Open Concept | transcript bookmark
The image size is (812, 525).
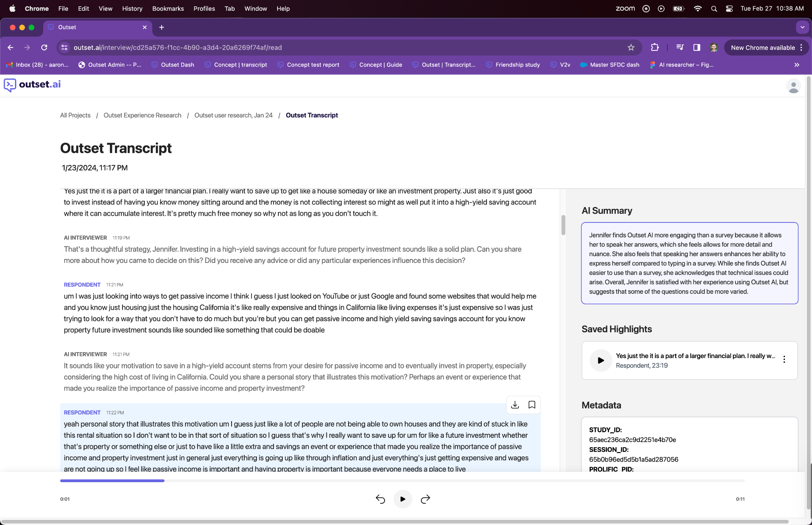[236, 65]
